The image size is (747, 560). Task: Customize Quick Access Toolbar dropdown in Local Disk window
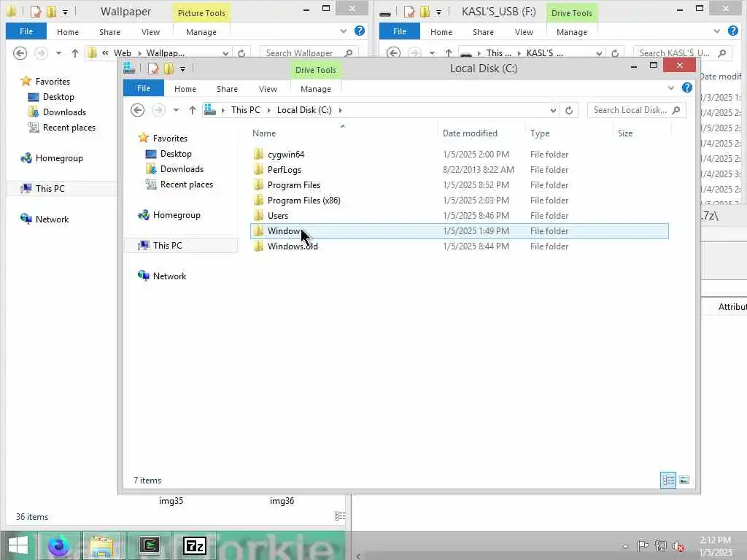(182, 69)
